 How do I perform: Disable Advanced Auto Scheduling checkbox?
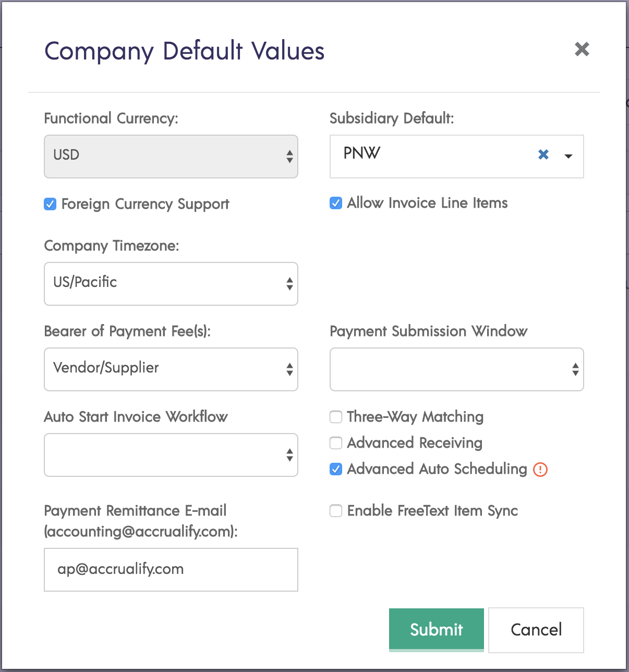336,469
